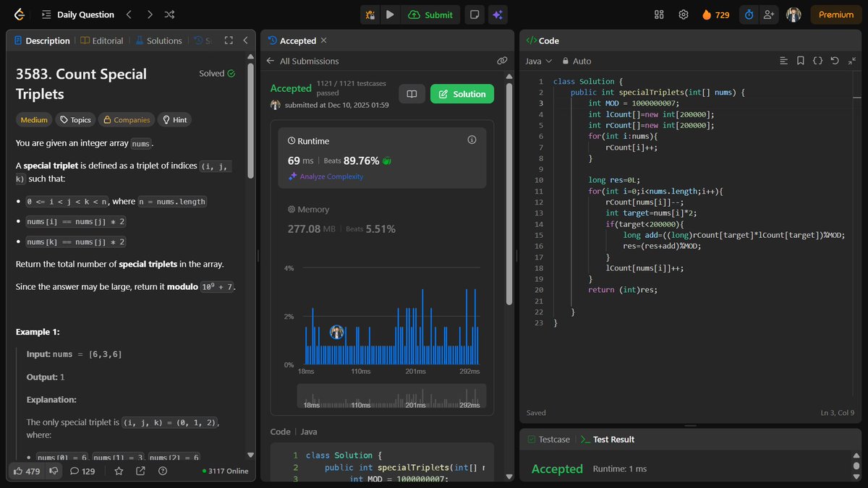Click the invite user icon
Screen dimensions: 868x488
(x=768, y=14)
